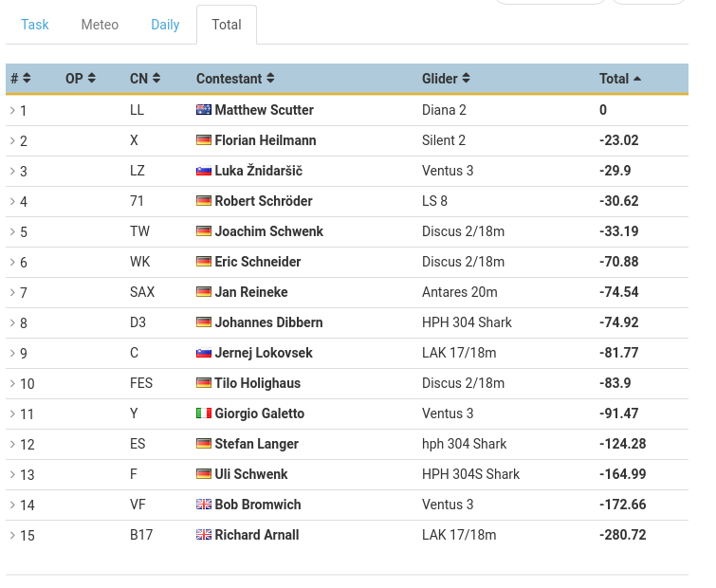This screenshot has height=588, width=716.
Task: Click Slovenian flag beside Luka Žnidaršič
Action: 204,171
